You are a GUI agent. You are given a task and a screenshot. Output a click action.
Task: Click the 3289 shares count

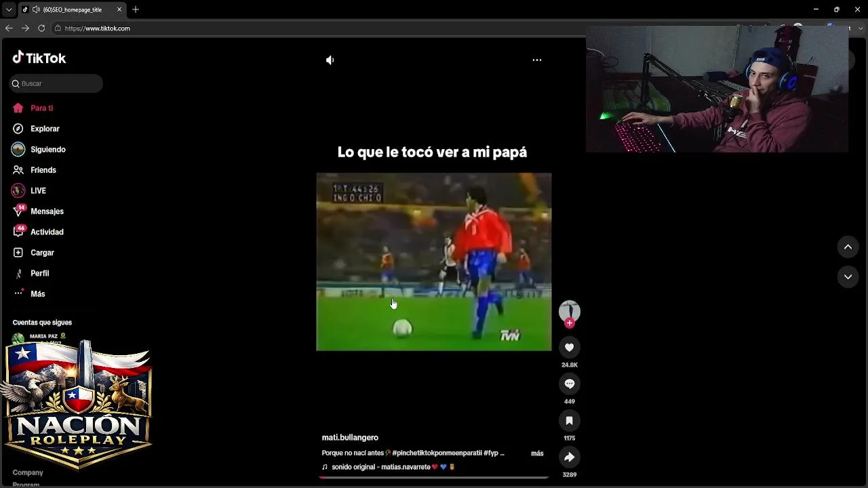tap(570, 475)
